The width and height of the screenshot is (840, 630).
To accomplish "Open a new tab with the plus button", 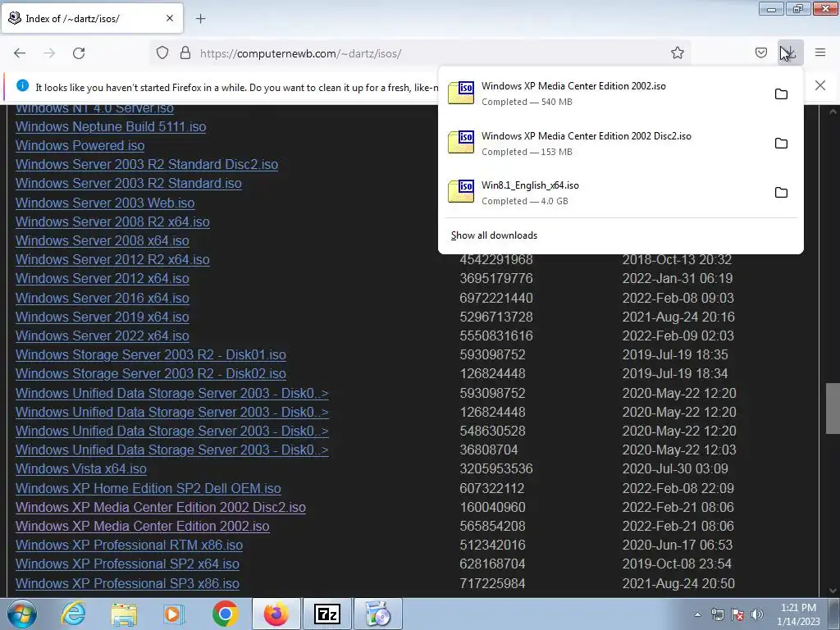I will tap(200, 19).
